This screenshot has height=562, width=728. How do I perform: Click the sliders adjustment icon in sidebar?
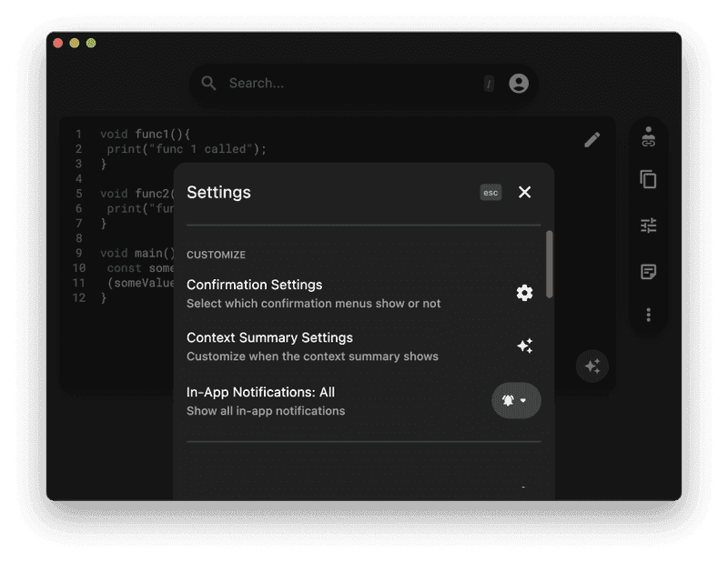pyautogui.click(x=648, y=225)
